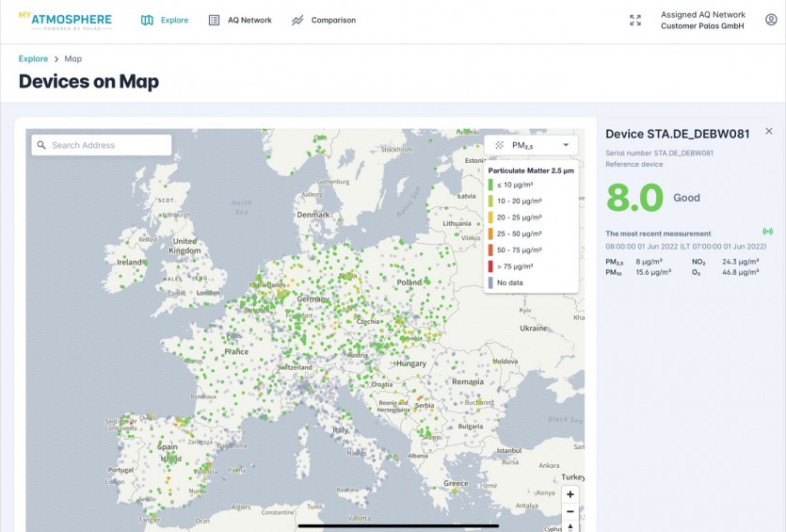Reset map bearing with compass arrow
The height and width of the screenshot is (532, 786).
click(x=569, y=526)
